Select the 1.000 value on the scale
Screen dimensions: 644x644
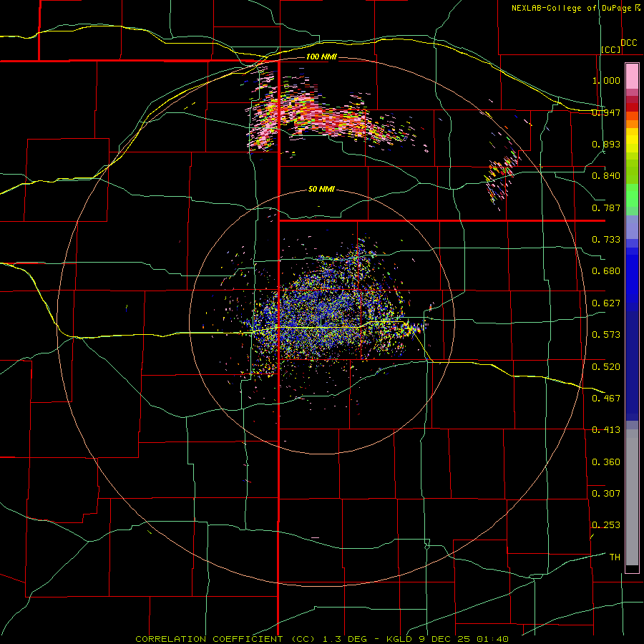606,80
